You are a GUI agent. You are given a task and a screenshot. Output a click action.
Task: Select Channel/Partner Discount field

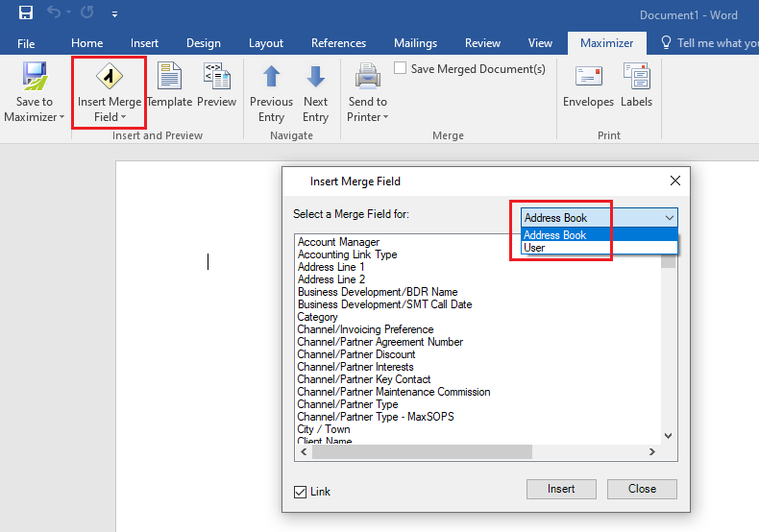click(x=356, y=354)
